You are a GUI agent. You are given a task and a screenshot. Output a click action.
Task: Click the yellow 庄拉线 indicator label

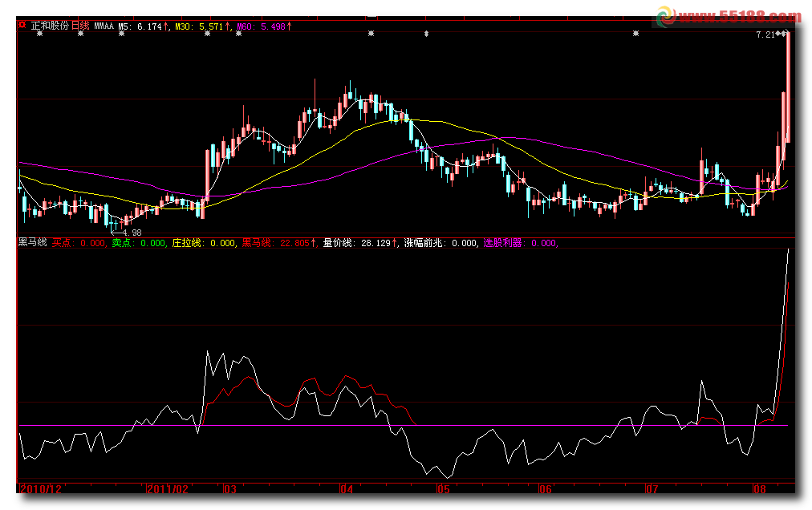point(203,242)
